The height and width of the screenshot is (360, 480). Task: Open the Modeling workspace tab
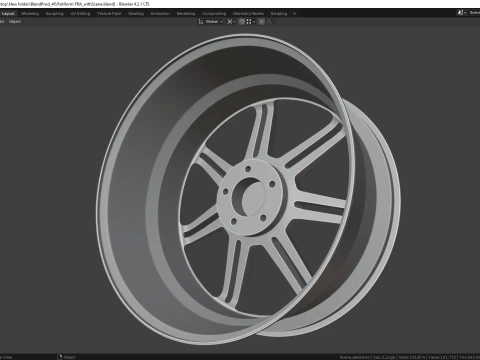coord(30,14)
